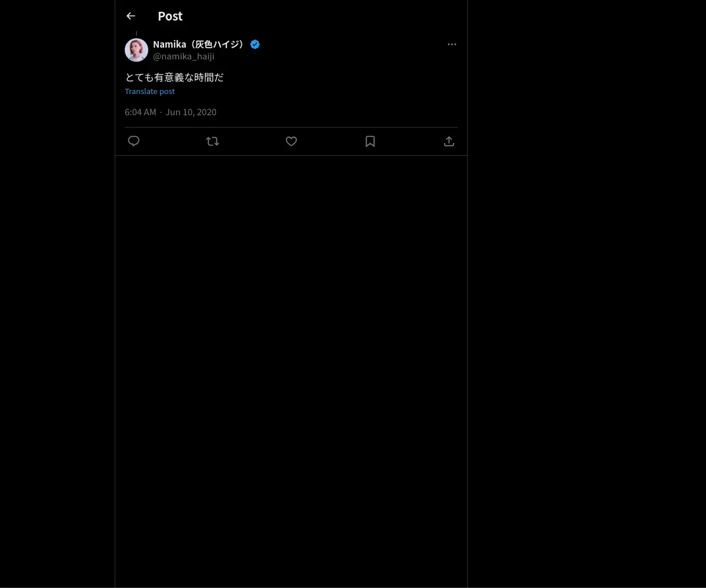Click the blue verified badge
The width and height of the screenshot is (706, 588).
(255, 44)
